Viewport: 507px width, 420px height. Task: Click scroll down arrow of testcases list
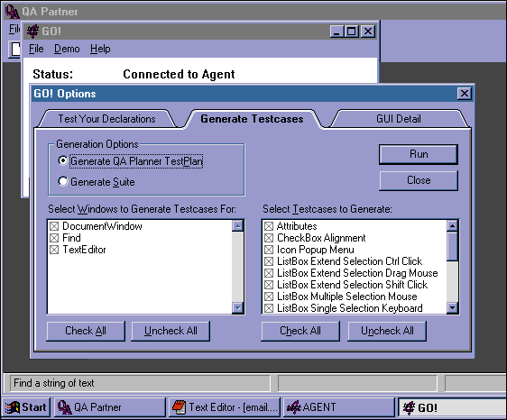tap(452, 307)
